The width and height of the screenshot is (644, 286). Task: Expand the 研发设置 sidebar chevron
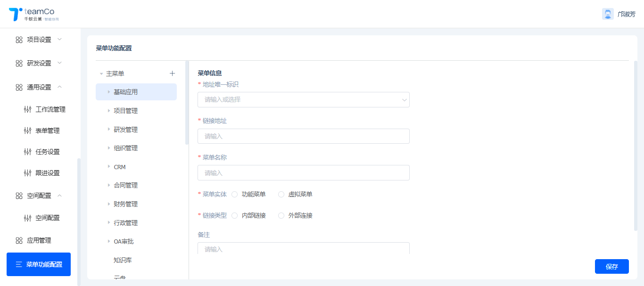point(59,63)
